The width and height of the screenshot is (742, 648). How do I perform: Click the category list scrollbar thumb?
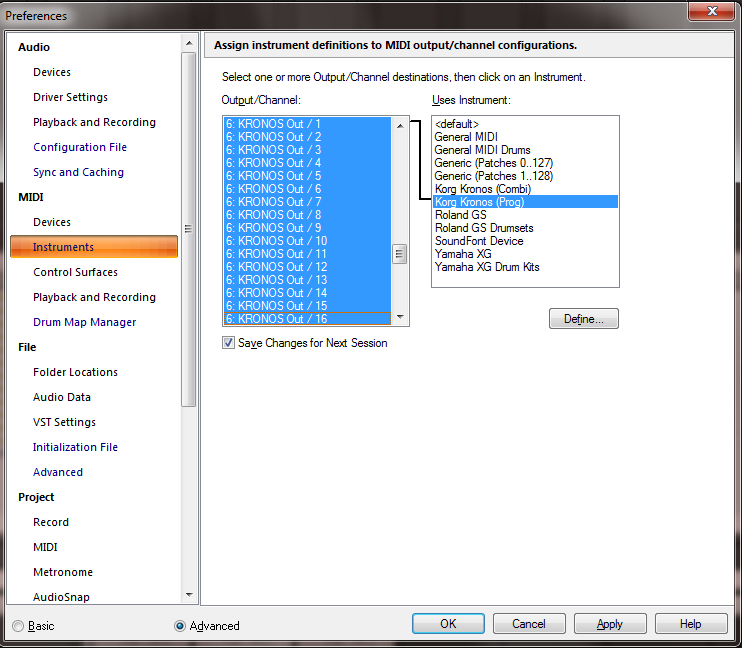click(x=188, y=229)
